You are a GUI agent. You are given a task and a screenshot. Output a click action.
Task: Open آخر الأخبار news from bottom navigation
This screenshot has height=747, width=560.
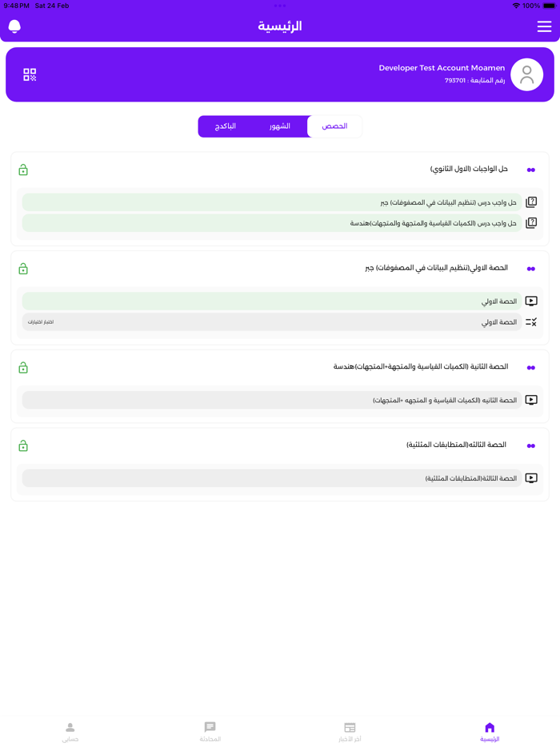pyautogui.click(x=350, y=730)
